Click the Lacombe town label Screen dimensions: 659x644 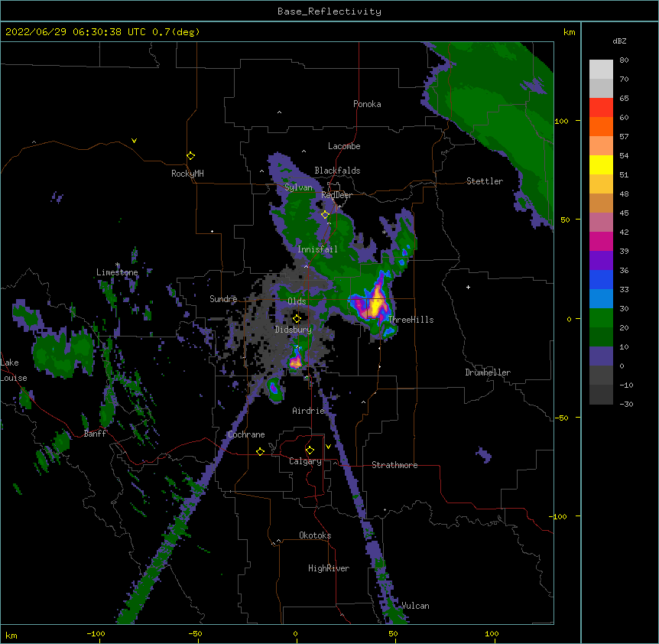[344, 146]
